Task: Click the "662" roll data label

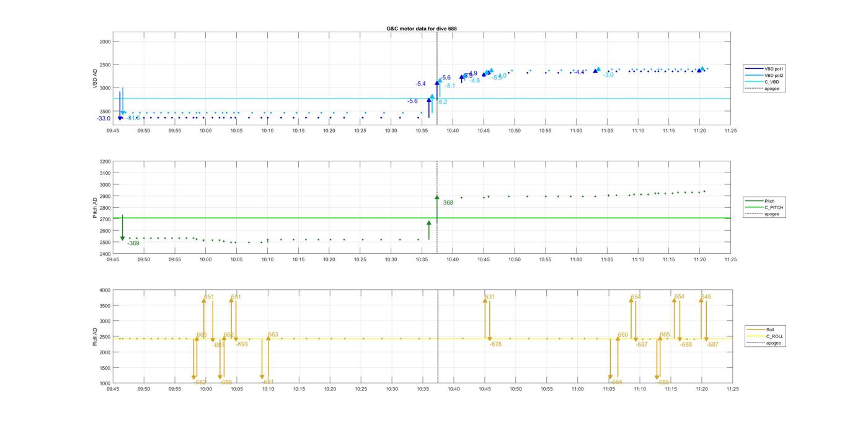Action: [229, 334]
